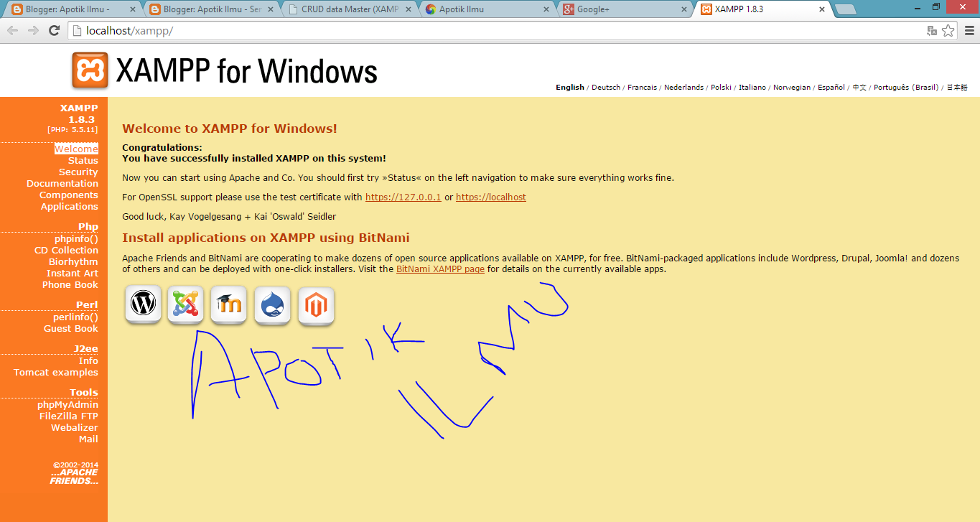Open Components in the sidebar
980x522 pixels.
click(x=69, y=195)
